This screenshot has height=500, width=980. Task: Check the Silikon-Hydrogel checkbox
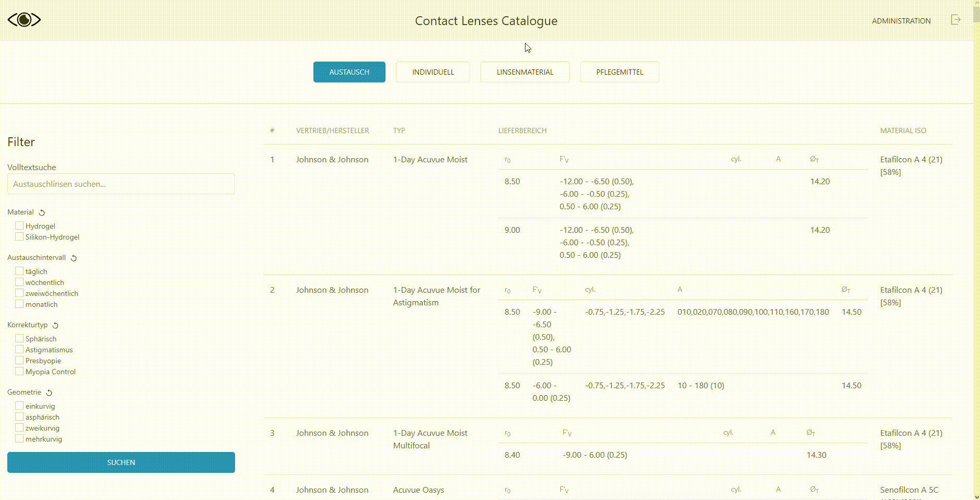[19, 236]
